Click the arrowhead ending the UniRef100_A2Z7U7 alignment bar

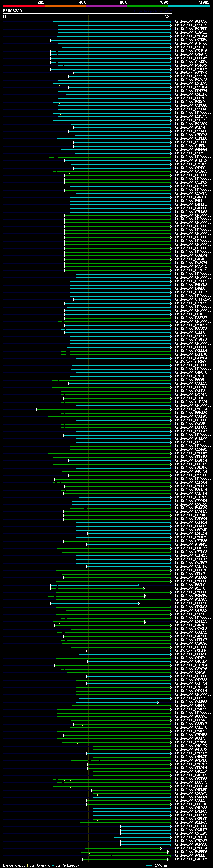pyautogui.click(x=144, y=589)
